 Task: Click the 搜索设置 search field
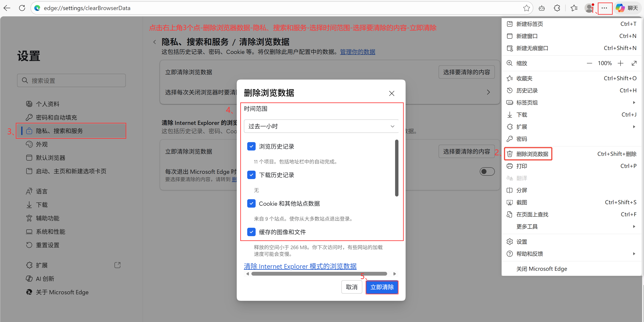[71, 80]
